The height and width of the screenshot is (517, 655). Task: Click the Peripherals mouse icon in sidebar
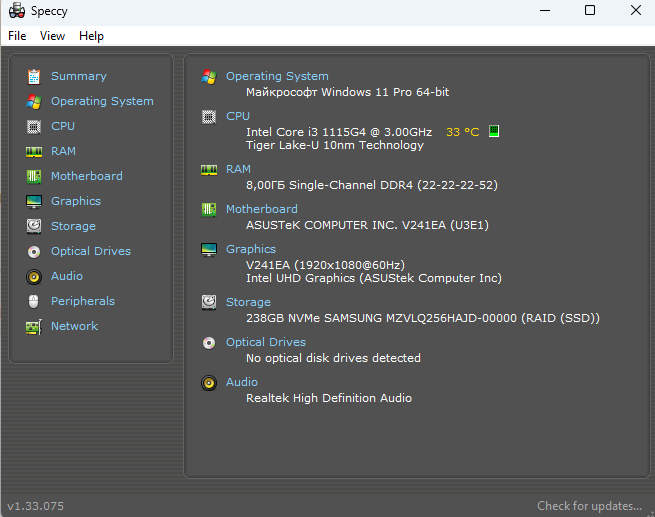coord(34,301)
